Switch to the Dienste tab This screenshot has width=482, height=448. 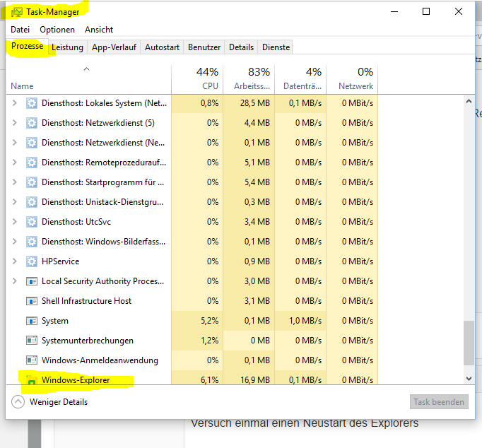tap(276, 47)
